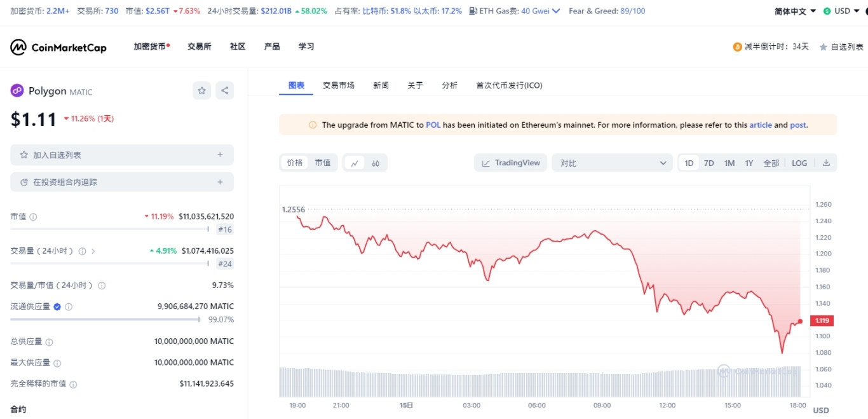Click the ETH Gas pump icon
Image resolution: width=868 pixels, height=419 pixels.
tap(473, 11)
